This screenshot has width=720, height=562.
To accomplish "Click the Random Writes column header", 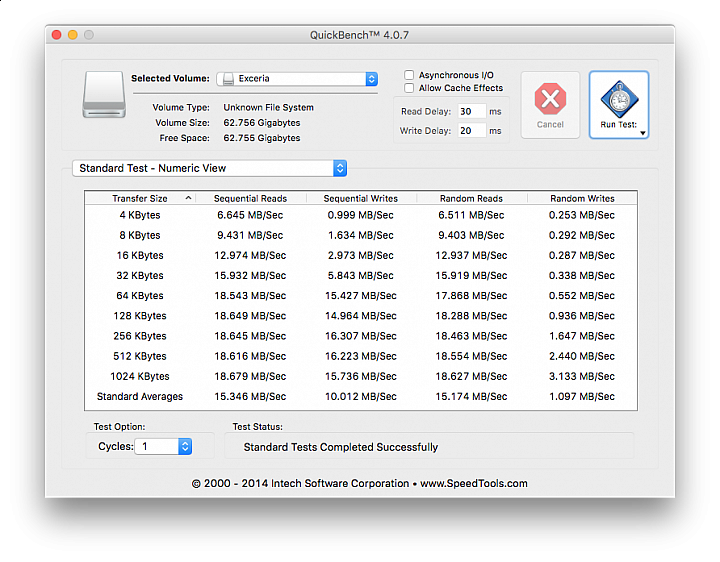I will pyautogui.click(x=582, y=198).
